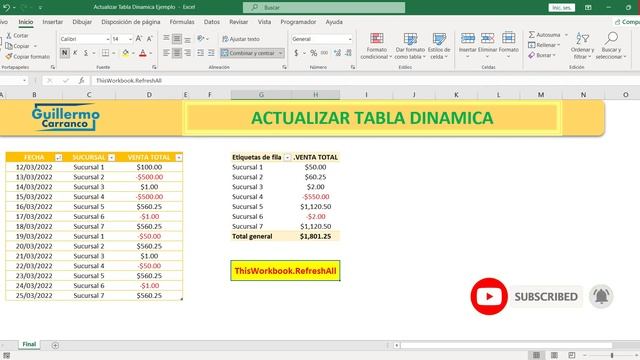Open the text orientation options
This screenshot has height=360, width=640.
202,39
